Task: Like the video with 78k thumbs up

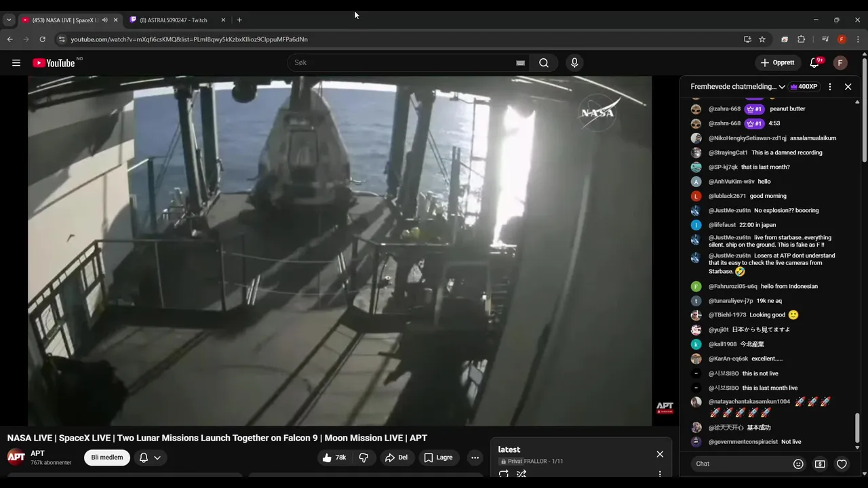Action: point(334,457)
